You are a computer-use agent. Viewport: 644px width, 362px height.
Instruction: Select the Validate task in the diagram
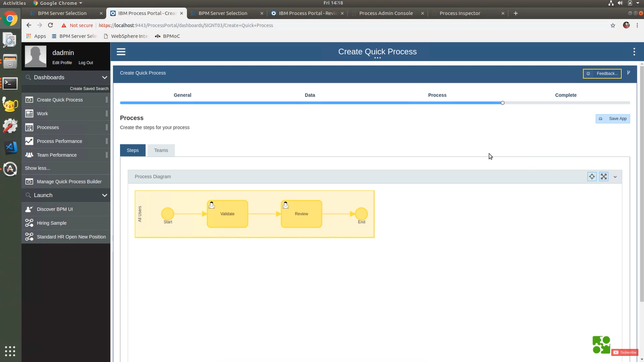(x=227, y=214)
